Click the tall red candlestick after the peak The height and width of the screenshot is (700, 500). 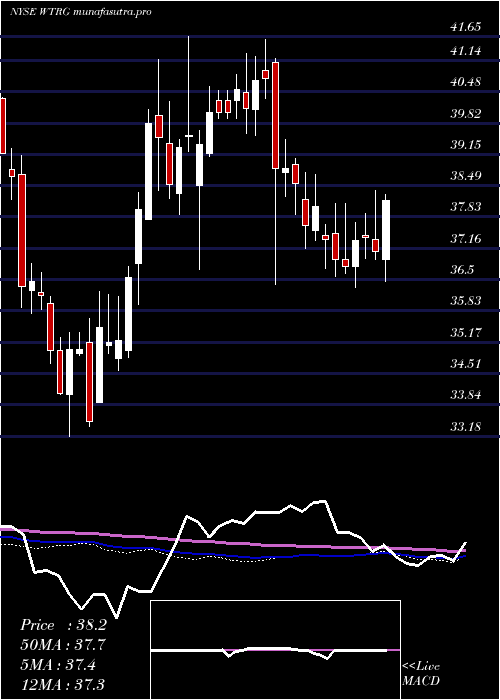click(275, 115)
